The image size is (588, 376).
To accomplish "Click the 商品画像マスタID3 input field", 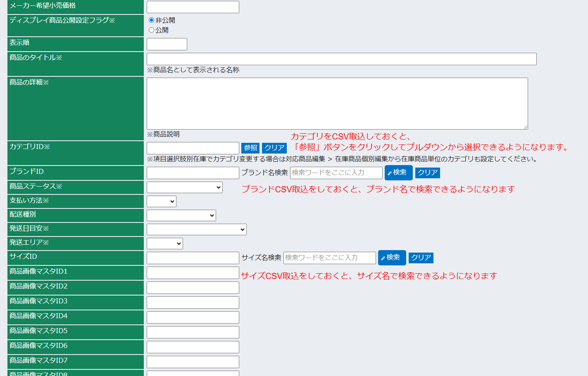I will pos(193,303).
